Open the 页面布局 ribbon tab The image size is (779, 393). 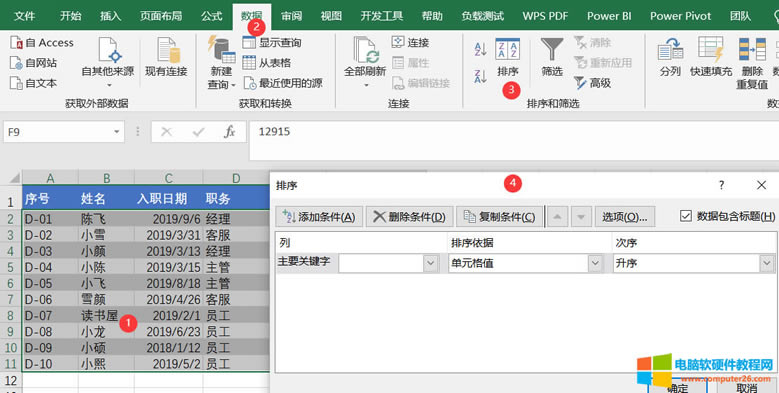coord(160,16)
